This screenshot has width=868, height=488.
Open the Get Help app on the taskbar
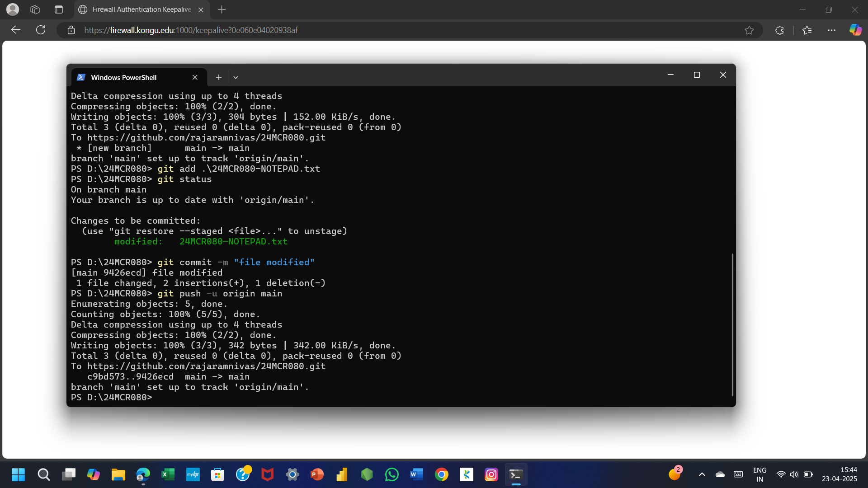(243, 474)
